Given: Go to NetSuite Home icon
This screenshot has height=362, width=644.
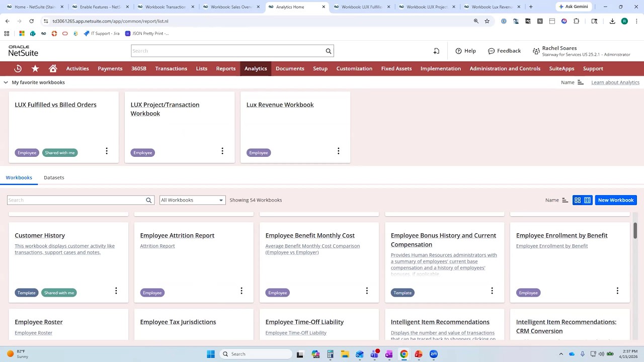Looking at the screenshot, I should coord(53,68).
